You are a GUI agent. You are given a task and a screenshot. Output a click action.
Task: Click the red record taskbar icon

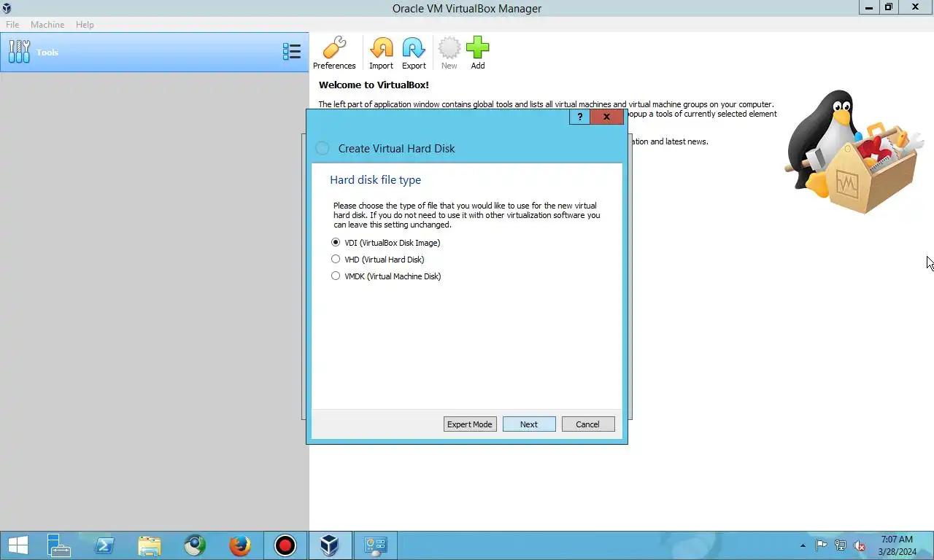(285, 545)
